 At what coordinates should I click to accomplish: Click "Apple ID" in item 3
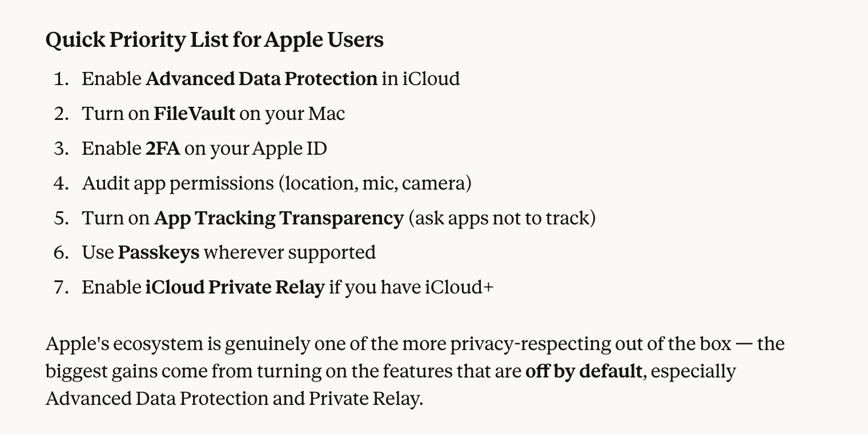(290, 148)
